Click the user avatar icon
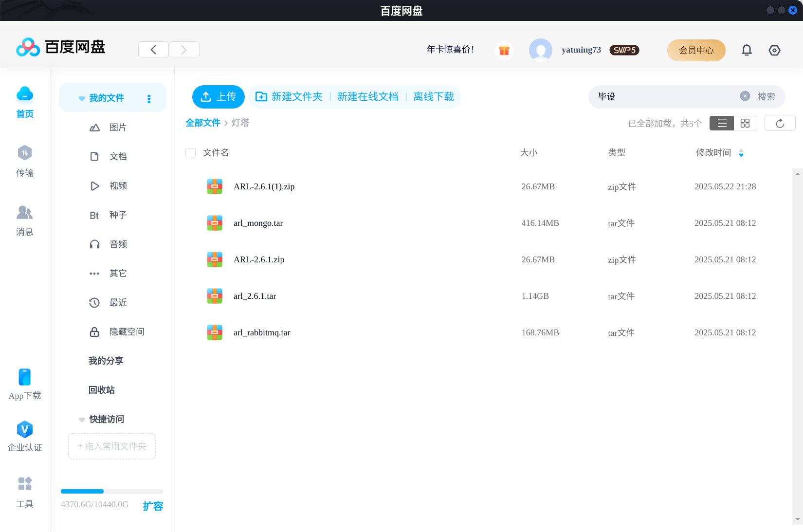The image size is (803, 532). 541,50
